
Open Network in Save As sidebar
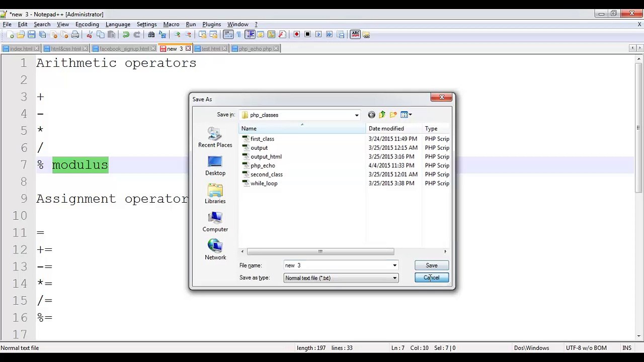[215, 250]
